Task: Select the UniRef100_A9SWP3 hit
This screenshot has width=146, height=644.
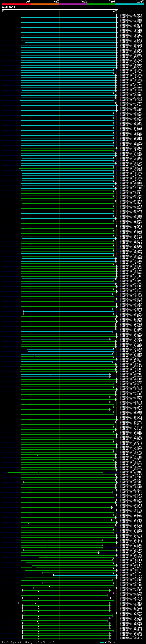Action: [x=131, y=50]
